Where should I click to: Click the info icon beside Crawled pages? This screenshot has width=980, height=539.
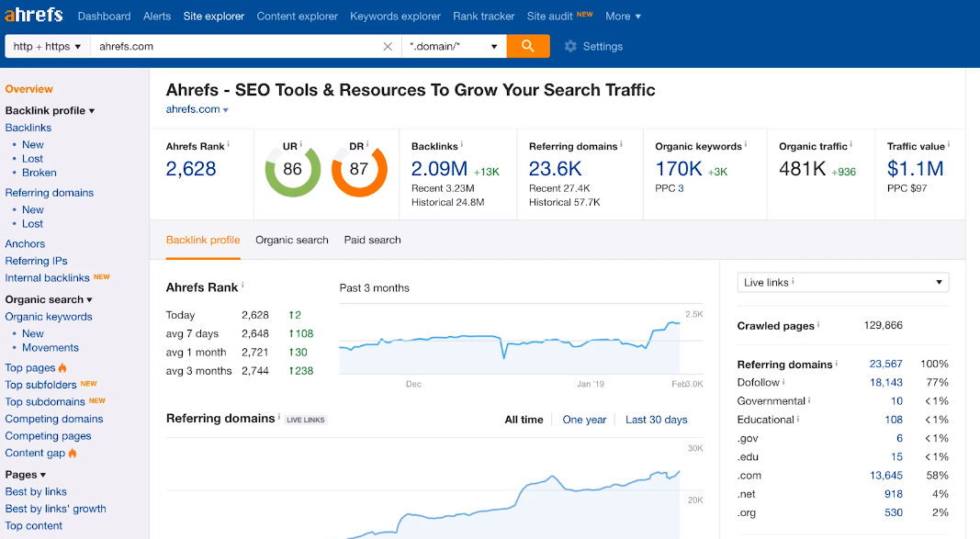818,324
